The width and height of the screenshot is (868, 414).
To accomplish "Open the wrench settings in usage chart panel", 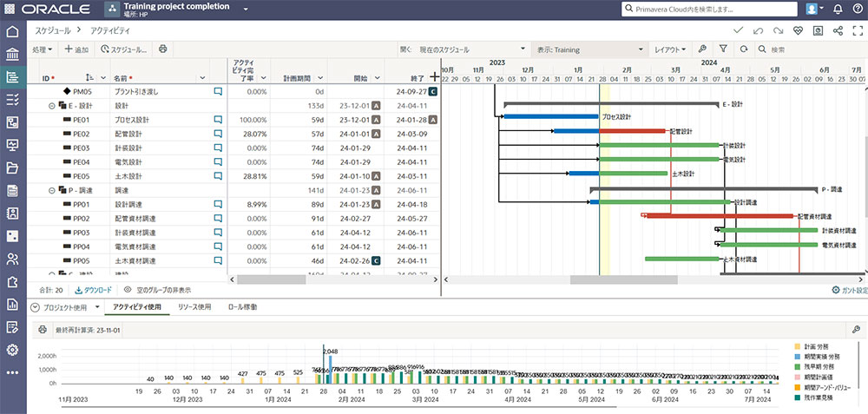I will click(856, 330).
